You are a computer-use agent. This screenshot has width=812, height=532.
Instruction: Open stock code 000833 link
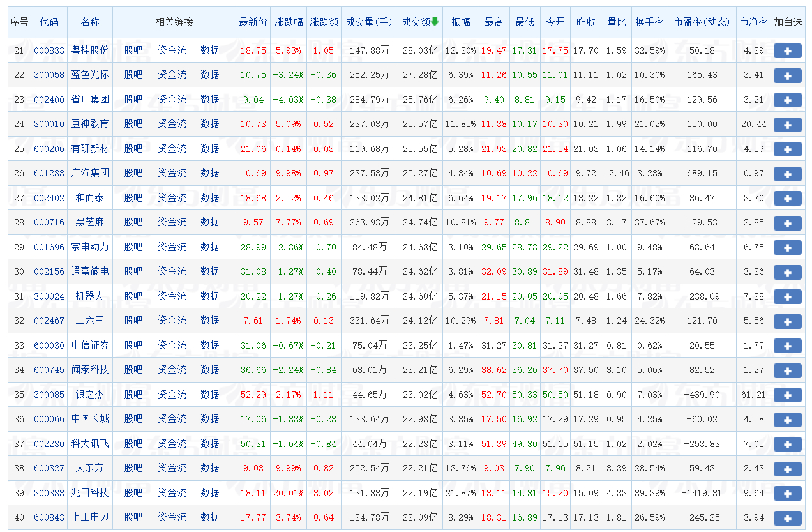[49, 50]
